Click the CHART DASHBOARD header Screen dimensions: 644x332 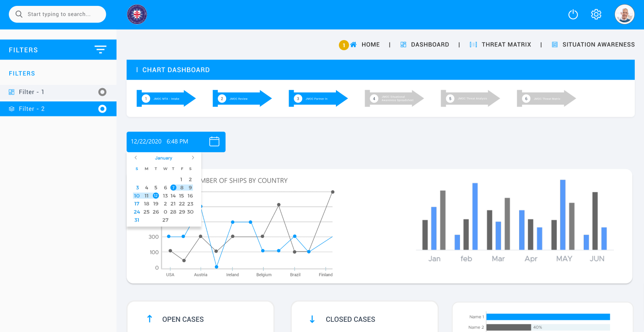(381, 70)
